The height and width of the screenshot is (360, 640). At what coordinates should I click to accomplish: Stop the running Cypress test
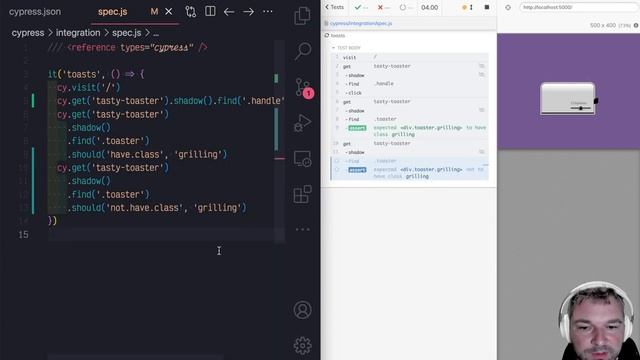pyautogui.click(x=487, y=7)
